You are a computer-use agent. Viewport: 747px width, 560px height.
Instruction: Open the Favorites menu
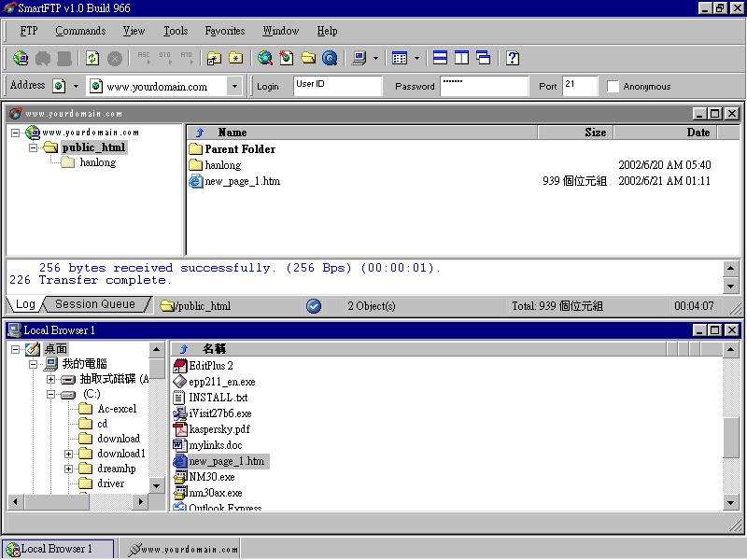[225, 31]
